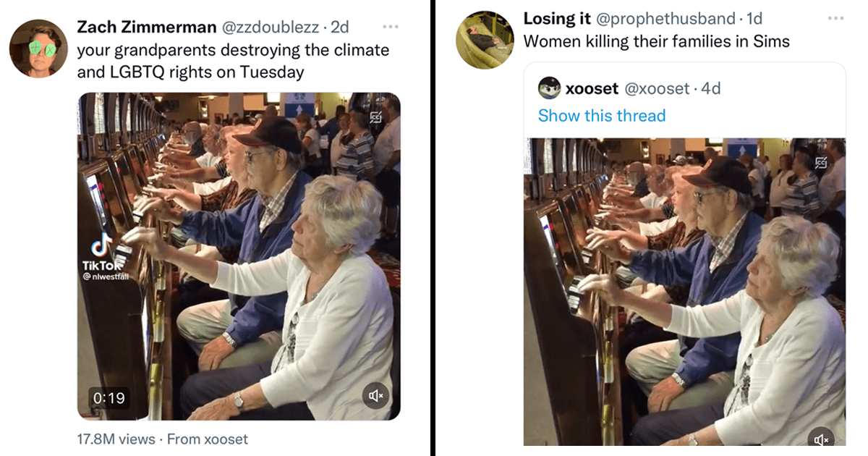Open more options on Zach Zimmerman's tweet

391,27
